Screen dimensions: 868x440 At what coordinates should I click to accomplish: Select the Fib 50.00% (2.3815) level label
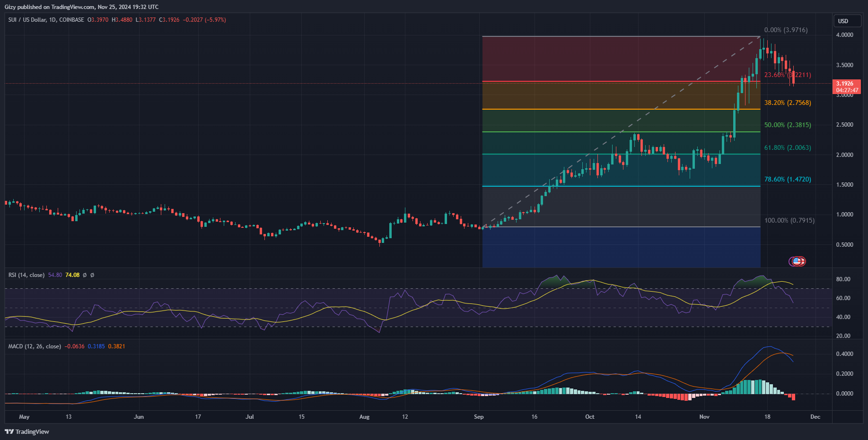click(x=788, y=125)
